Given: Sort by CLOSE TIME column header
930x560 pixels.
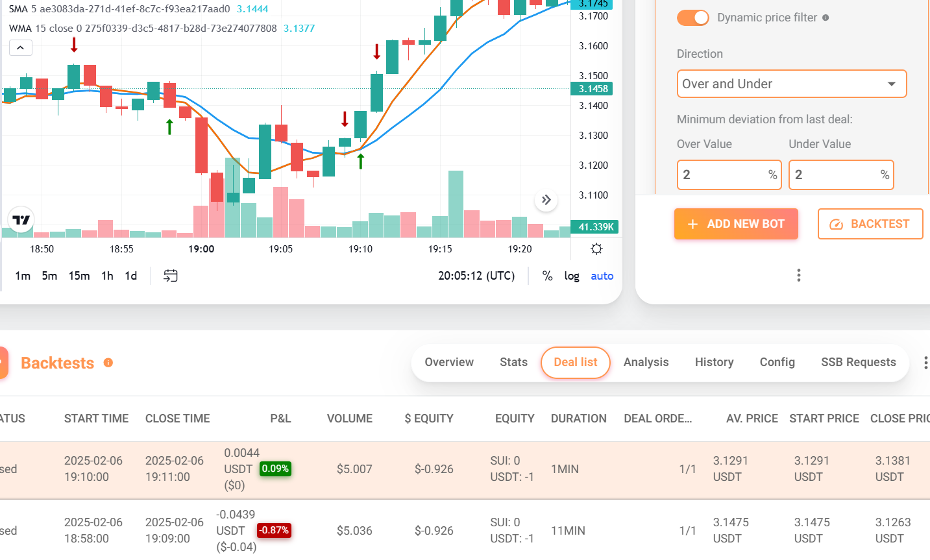Looking at the screenshot, I should [x=177, y=419].
